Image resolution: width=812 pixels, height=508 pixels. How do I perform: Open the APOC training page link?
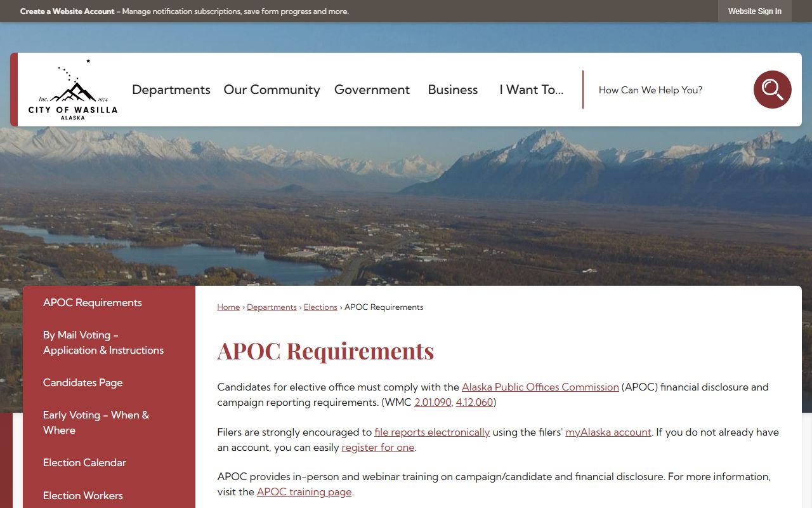(x=304, y=491)
